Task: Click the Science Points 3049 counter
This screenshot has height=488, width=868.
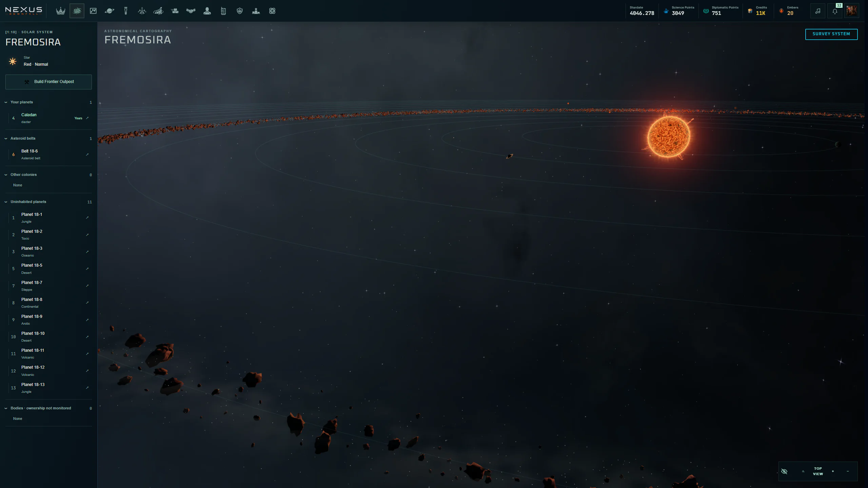Action: [679, 11]
